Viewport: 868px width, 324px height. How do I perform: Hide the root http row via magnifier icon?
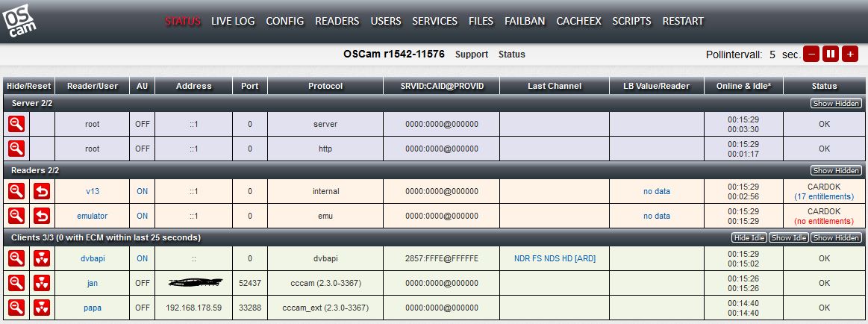coord(16,149)
